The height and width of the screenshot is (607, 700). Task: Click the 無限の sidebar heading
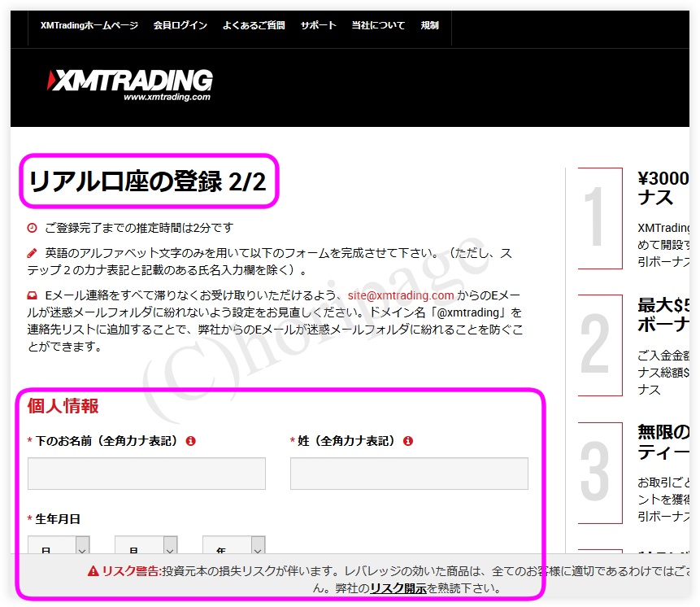pos(663,442)
